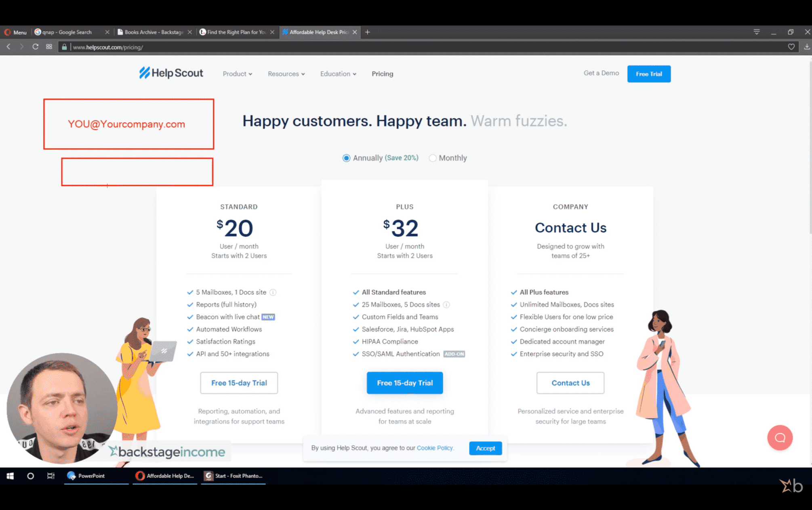This screenshot has width=812, height=510.
Task: Click the blue Free Trial button
Action: (x=649, y=74)
